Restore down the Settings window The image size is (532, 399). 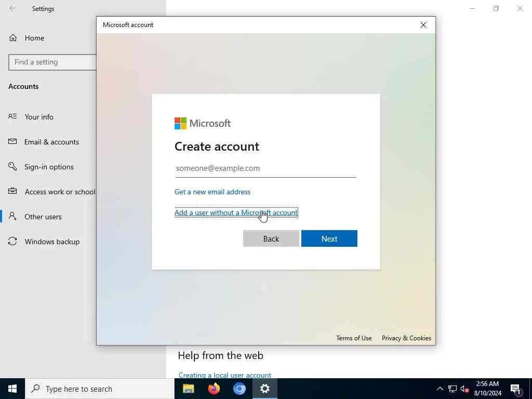(x=496, y=8)
